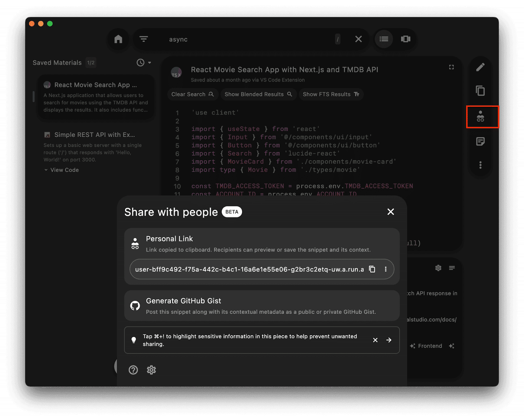Close the Share with people dialog

pyautogui.click(x=391, y=212)
